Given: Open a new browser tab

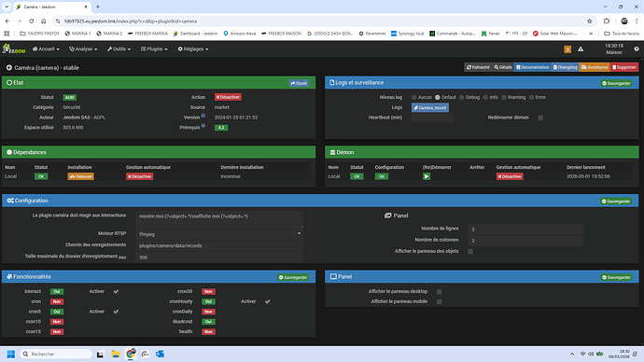Looking at the screenshot, I should pyautogui.click(x=98, y=7).
